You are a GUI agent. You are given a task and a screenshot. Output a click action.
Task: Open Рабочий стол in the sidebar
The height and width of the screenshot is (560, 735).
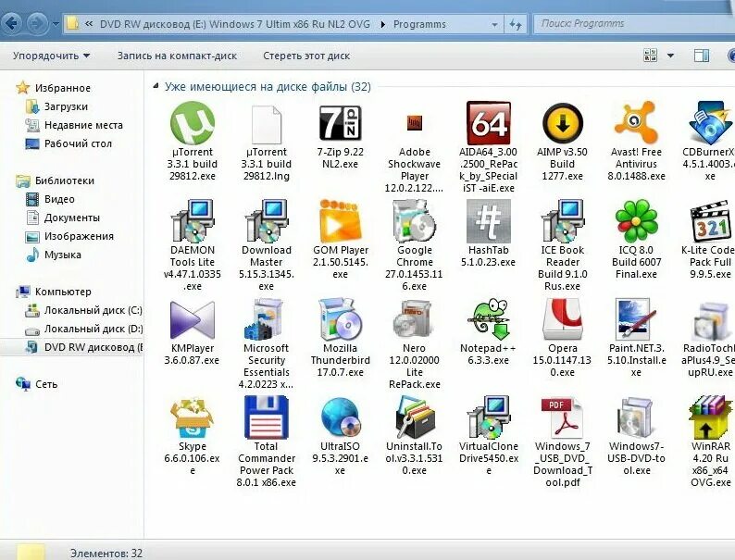pyautogui.click(x=78, y=143)
